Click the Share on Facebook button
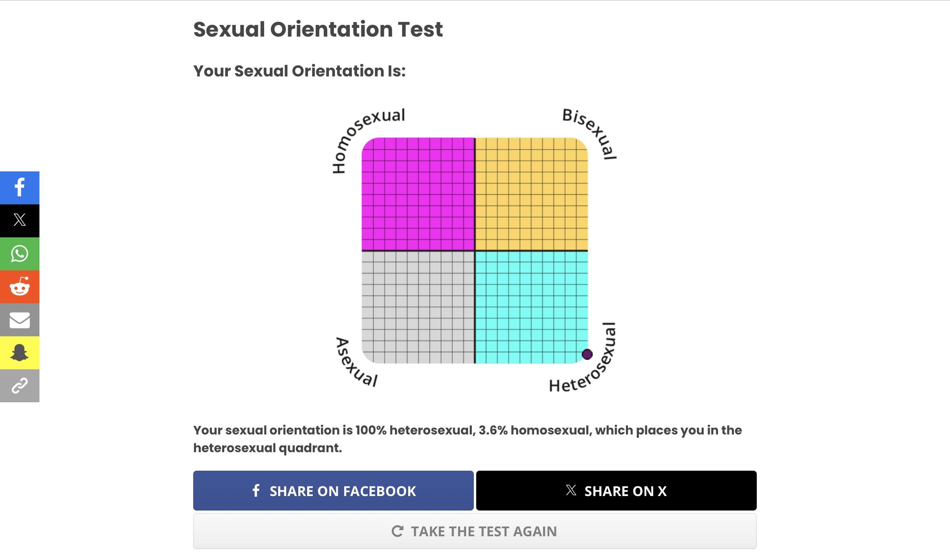The width and height of the screenshot is (950, 560). pyautogui.click(x=333, y=490)
